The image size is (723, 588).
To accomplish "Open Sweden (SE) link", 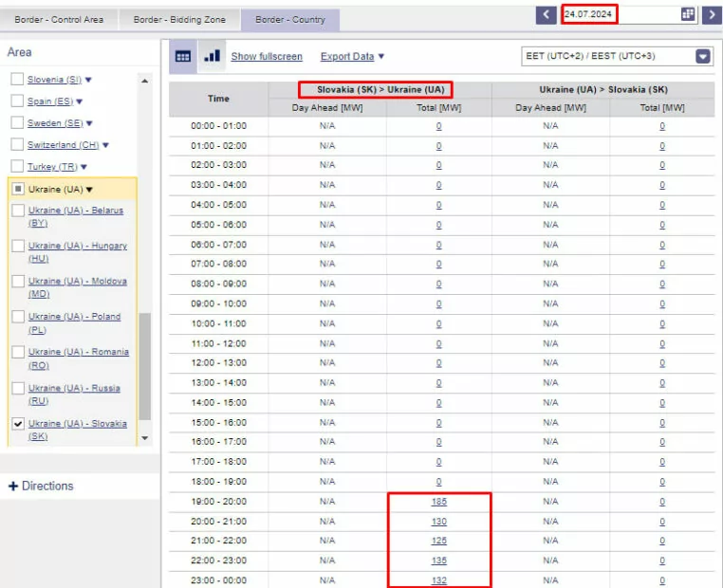I will coord(55,122).
